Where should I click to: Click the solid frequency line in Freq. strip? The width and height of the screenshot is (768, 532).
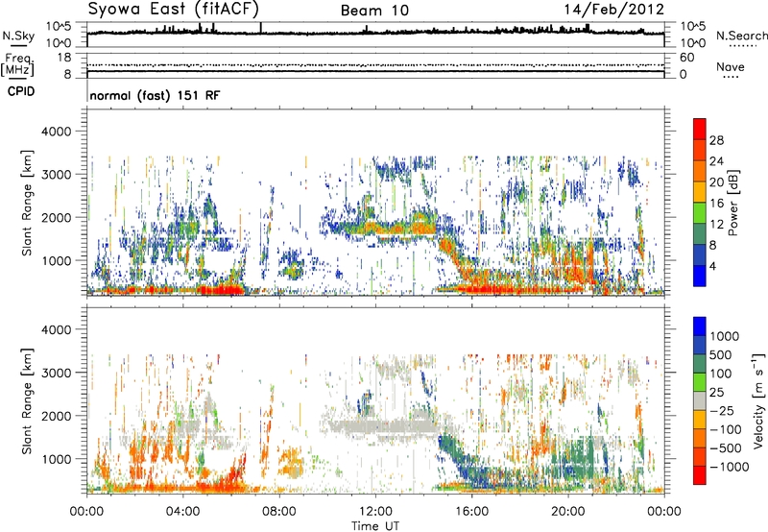[x=375, y=71]
